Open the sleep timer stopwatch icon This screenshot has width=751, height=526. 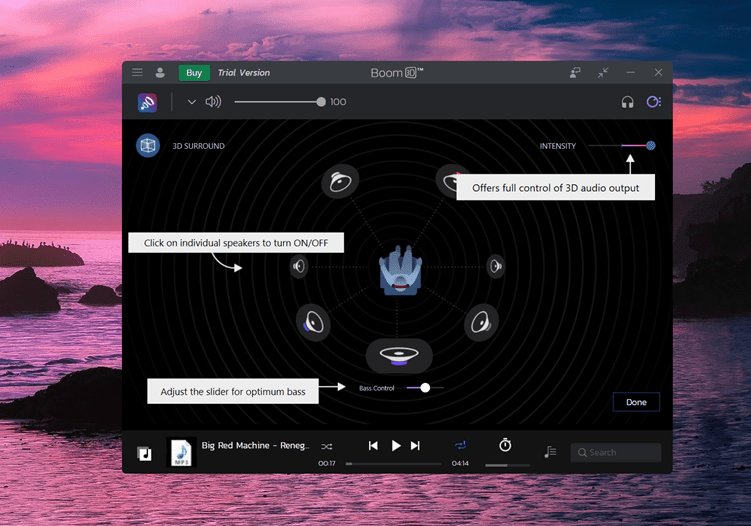pyautogui.click(x=505, y=445)
